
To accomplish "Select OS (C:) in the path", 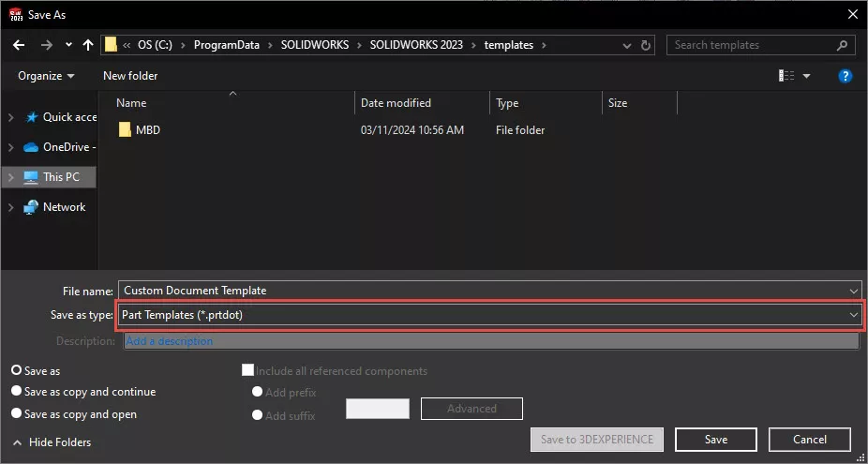I will click(155, 45).
